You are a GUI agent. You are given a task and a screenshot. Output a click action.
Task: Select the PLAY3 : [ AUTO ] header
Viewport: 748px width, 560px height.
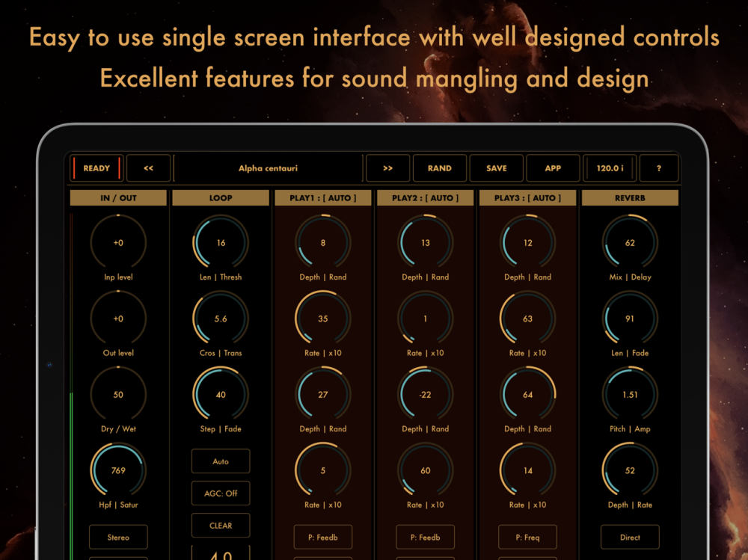pos(527,198)
